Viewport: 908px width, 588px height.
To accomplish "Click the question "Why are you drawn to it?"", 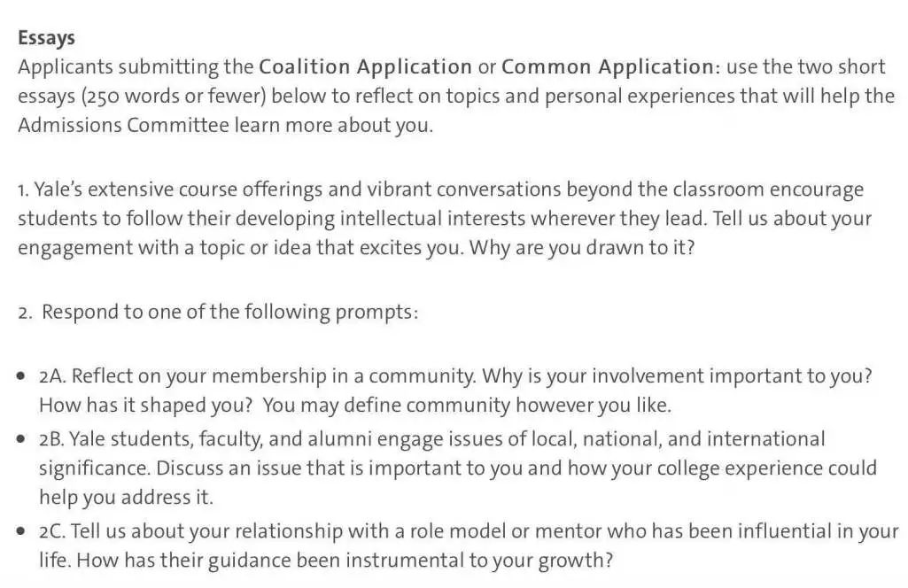I will (x=582, y=248).
